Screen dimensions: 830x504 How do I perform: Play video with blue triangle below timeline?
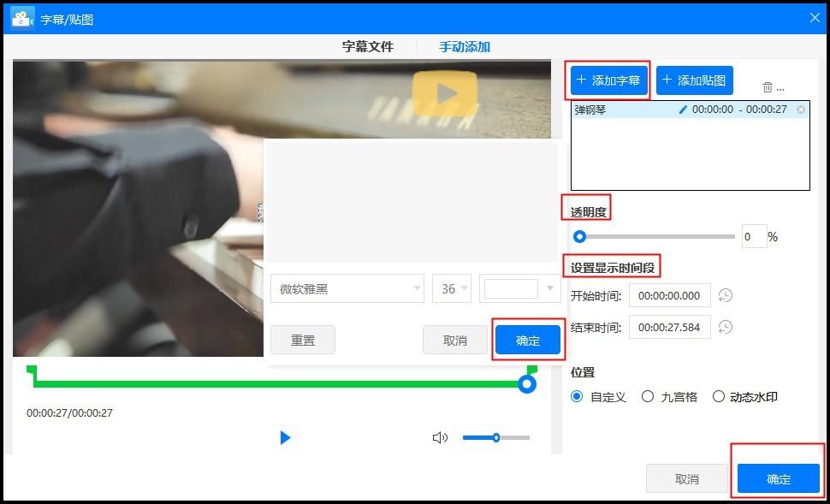point(285,438)
